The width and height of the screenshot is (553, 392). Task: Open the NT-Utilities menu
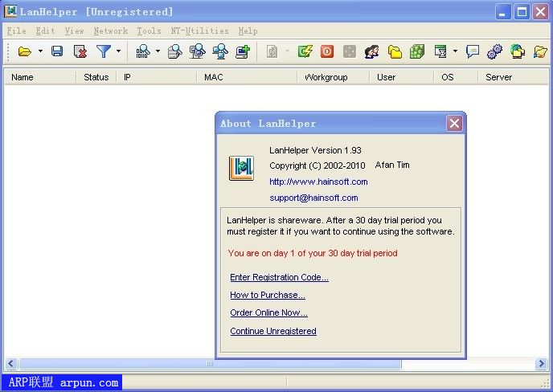coord(199,31)
